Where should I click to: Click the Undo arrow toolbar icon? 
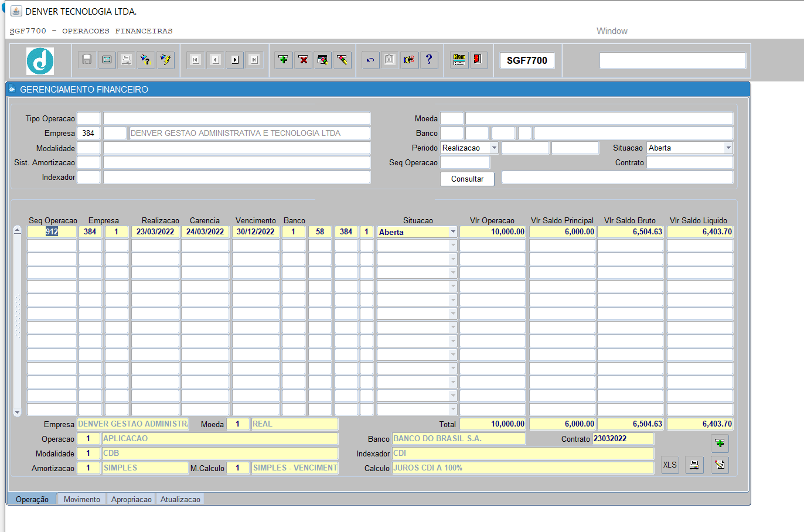pyautogui.click(x=370, y=60)
